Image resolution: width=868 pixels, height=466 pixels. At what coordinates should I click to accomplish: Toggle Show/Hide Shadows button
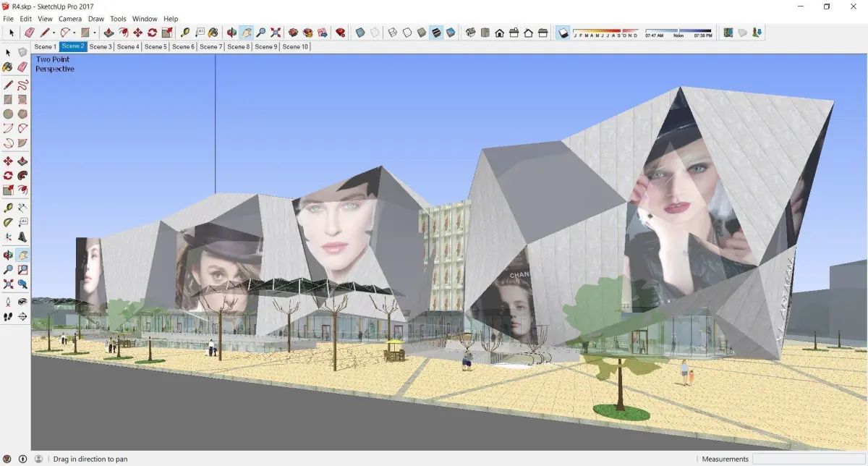(563, 33)
